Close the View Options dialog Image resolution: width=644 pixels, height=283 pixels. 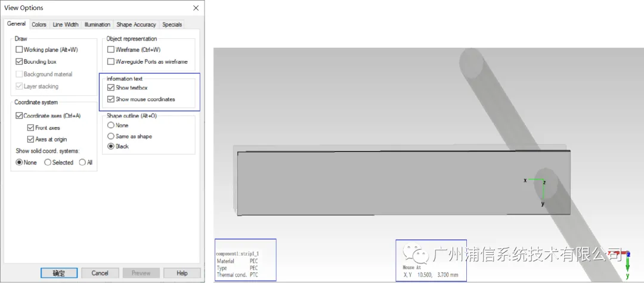(x=196, y=8)
